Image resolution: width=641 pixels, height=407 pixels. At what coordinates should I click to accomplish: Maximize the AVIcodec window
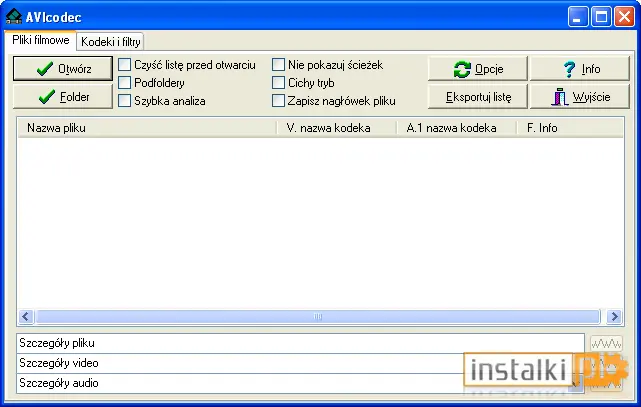(601, 17)
